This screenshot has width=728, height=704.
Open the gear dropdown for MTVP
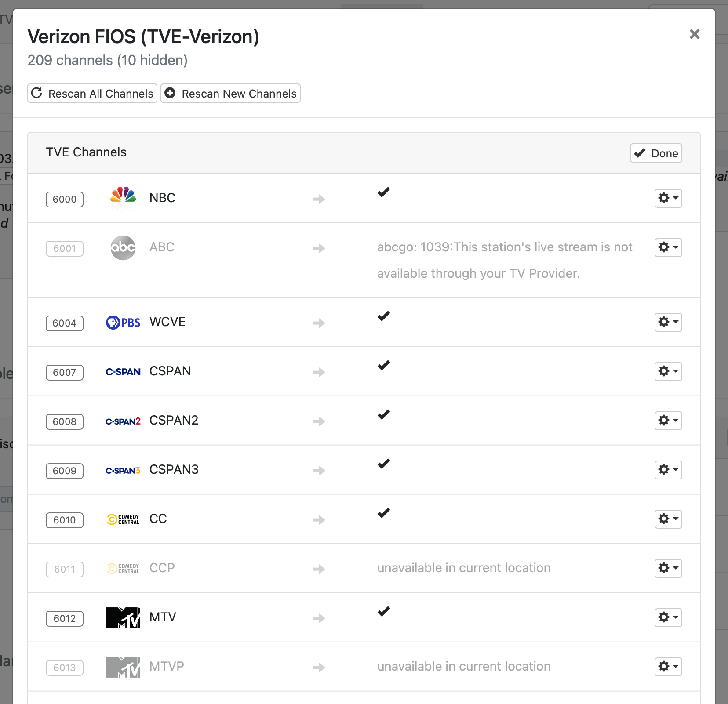coord(668,667)
